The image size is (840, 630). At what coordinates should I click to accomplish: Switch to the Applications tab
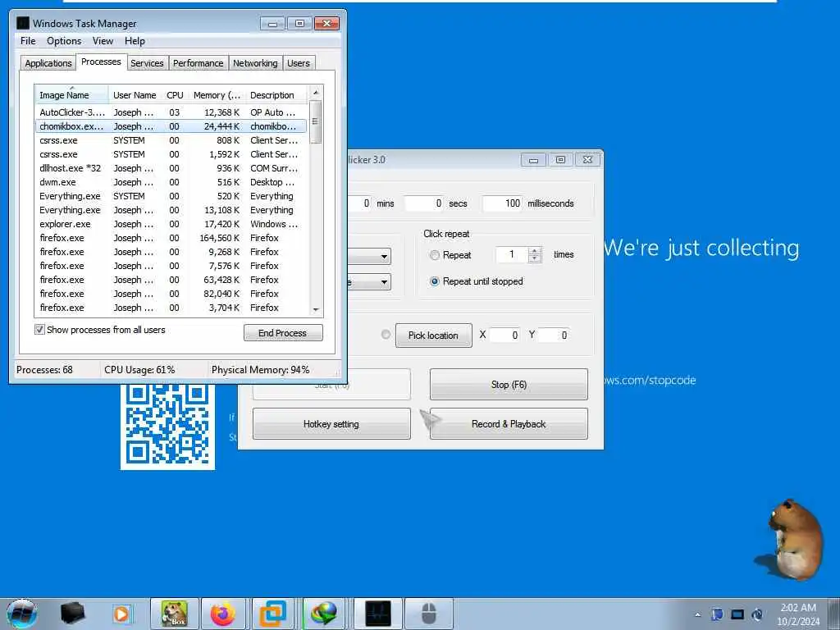point(48,63)
